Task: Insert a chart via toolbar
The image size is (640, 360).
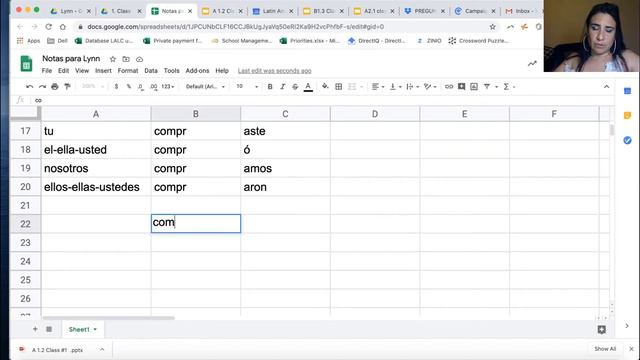Action: tap(474, 87)
